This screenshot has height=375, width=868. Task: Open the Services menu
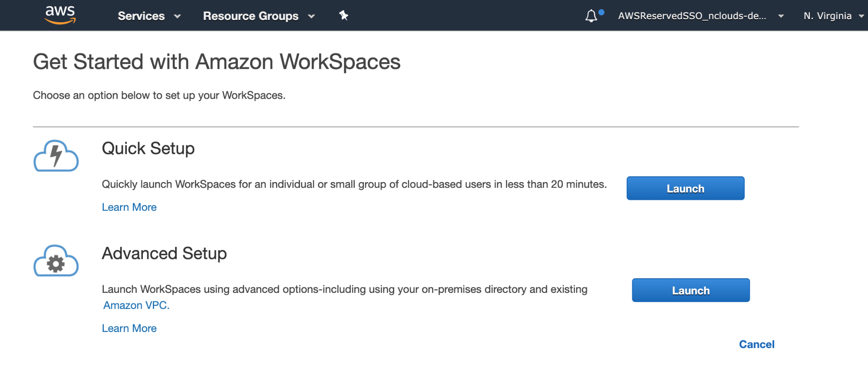149,16
